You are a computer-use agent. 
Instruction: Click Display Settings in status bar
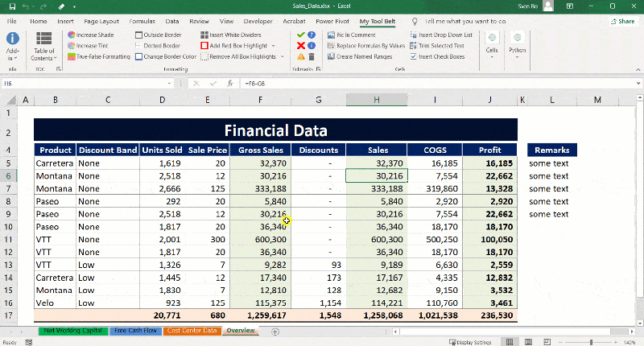click(470, 342)
